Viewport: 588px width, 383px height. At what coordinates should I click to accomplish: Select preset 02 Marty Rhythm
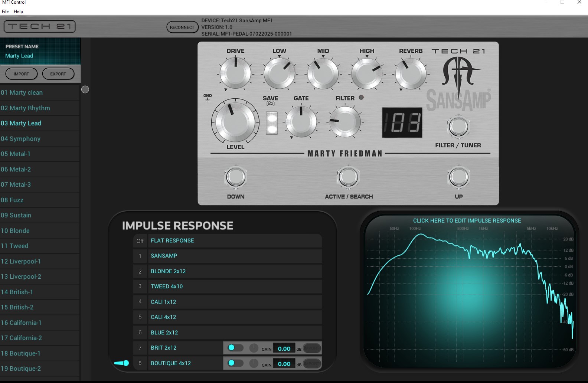(x=40, y=108)
